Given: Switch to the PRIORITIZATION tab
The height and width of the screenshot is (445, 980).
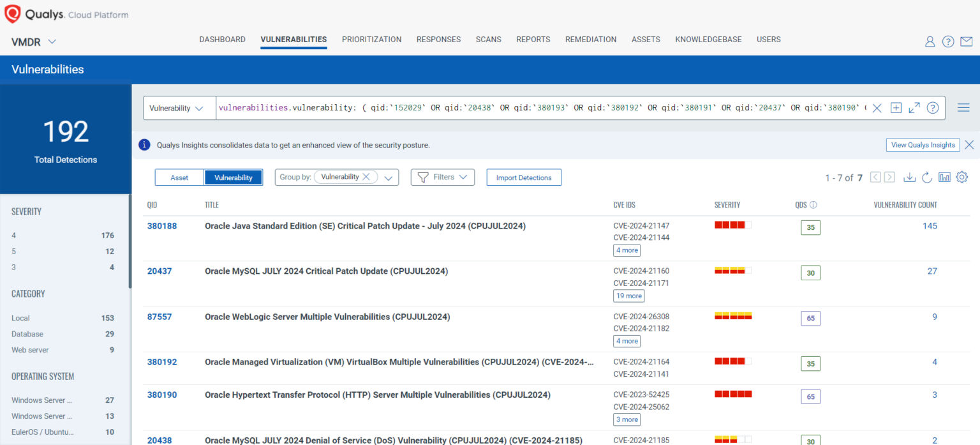Looking at the screenshot, I should [371, 40].
